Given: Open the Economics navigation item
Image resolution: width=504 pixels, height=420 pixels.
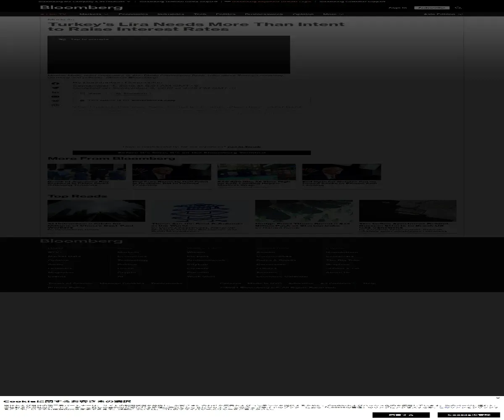Looking at the screenshot, I should (x=133, y=14).
